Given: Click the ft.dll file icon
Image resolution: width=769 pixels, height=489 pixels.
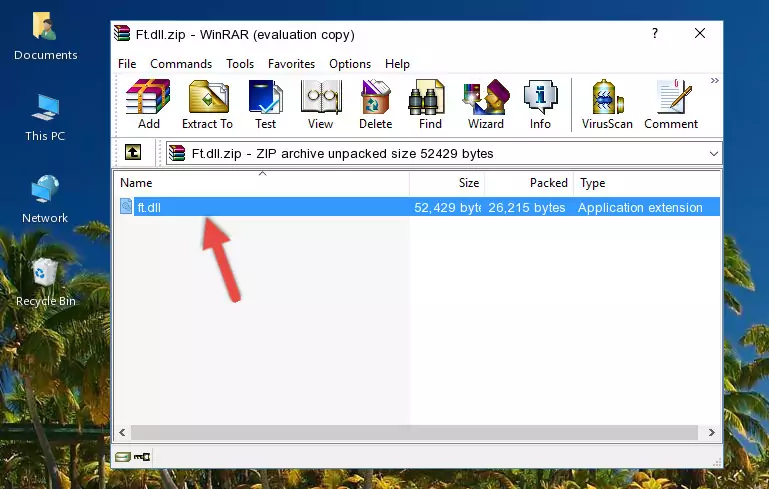Looking at the screenshot, I should click(126, 206).
